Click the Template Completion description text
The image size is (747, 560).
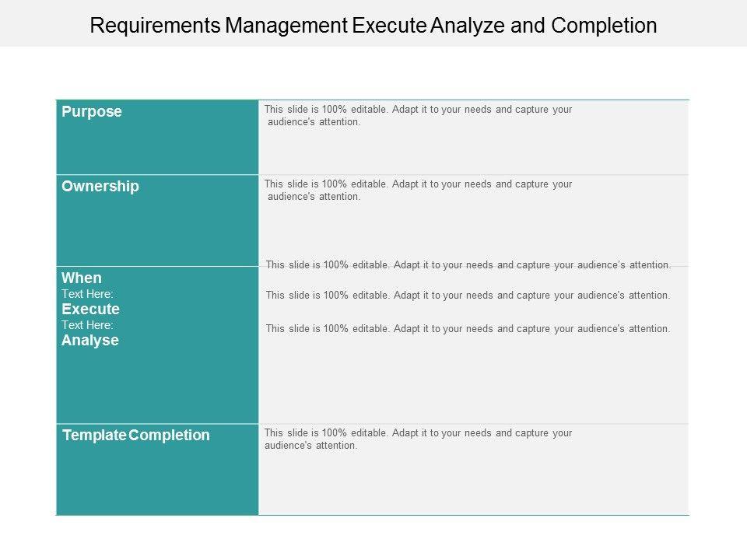418,439
